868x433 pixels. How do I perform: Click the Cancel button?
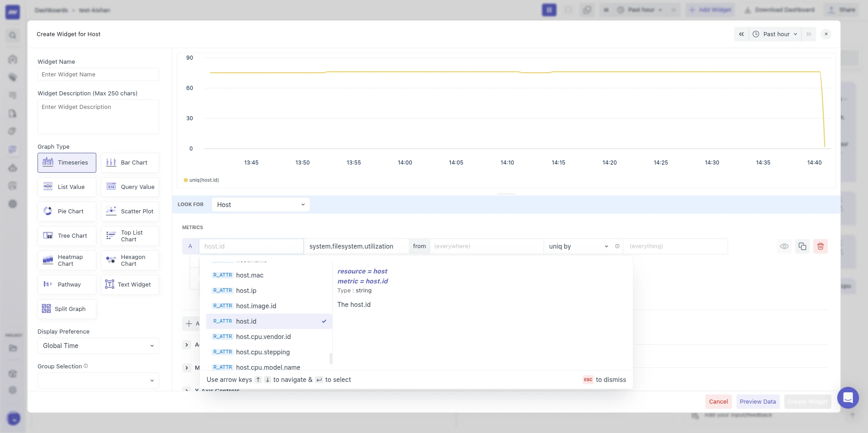point(718,401)
